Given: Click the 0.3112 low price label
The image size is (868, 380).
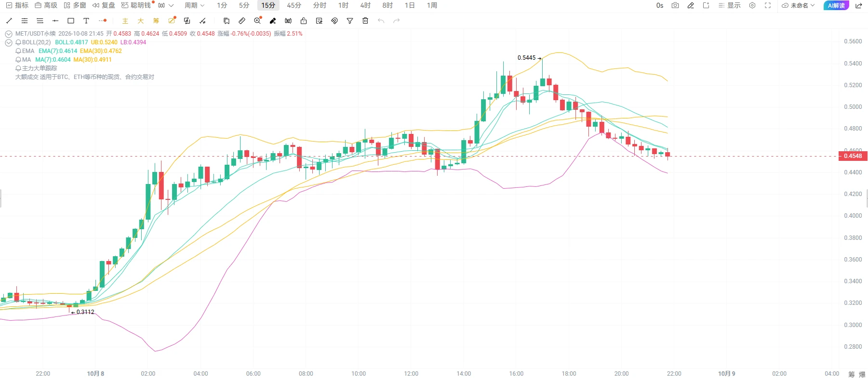Looking at the screenshot, I should point(85,312).
